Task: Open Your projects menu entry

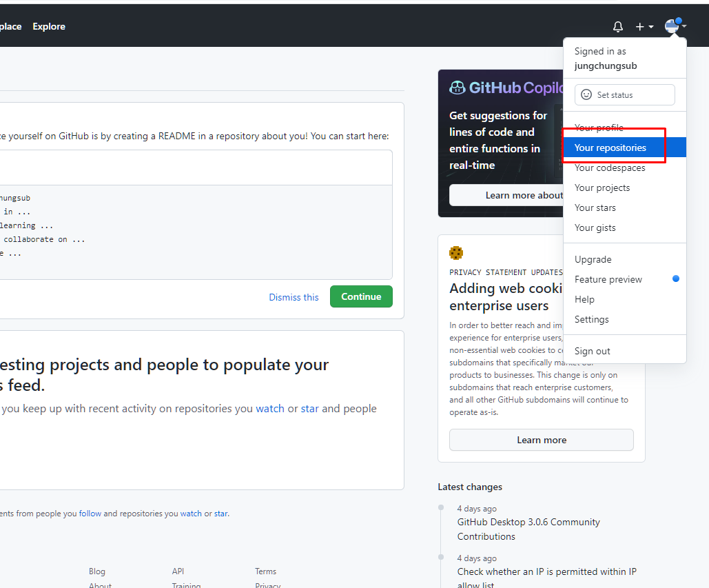Action: coord(624,187)
